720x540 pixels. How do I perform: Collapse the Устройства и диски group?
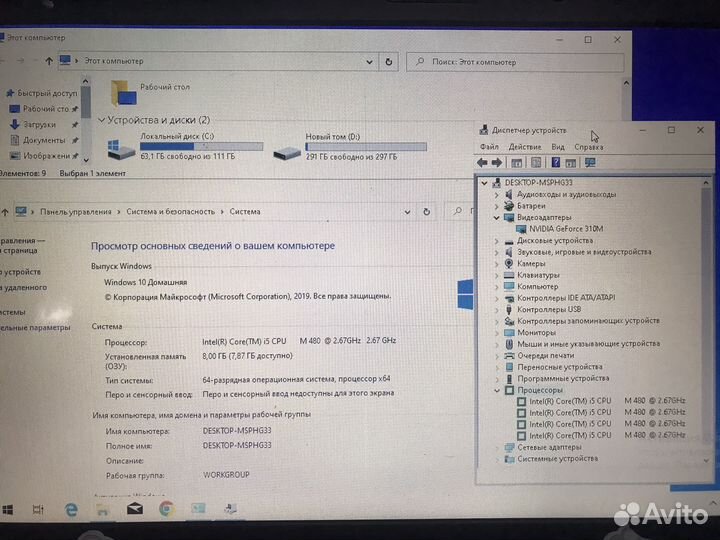point(101,120)
